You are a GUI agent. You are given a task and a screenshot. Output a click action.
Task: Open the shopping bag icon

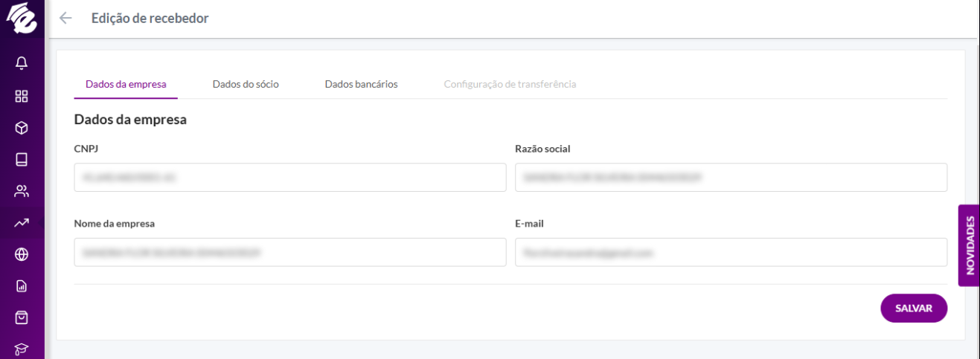22,317
